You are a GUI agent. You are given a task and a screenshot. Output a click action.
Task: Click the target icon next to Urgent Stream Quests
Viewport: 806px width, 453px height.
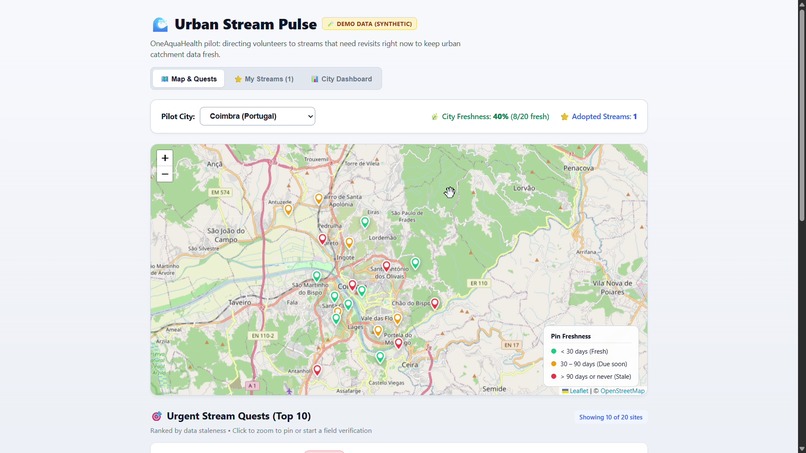click(156, 416)
